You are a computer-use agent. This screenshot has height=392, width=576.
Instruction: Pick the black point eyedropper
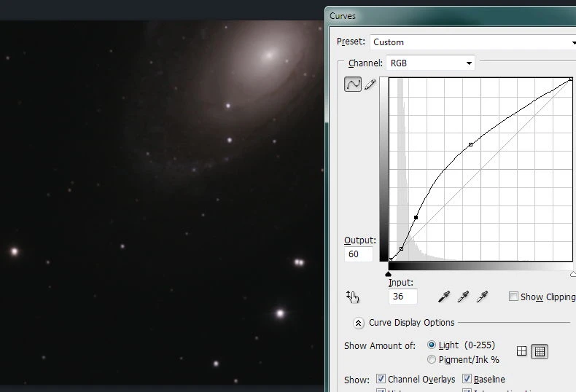pos(443,297)
